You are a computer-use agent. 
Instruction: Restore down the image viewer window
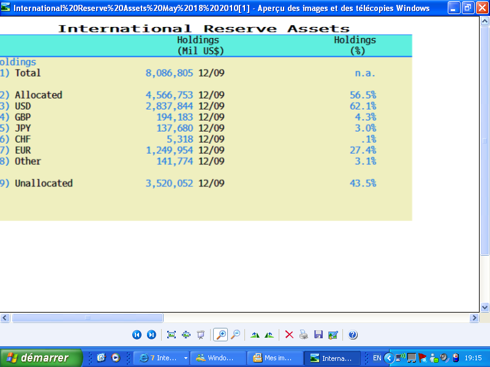pos(468,7)
